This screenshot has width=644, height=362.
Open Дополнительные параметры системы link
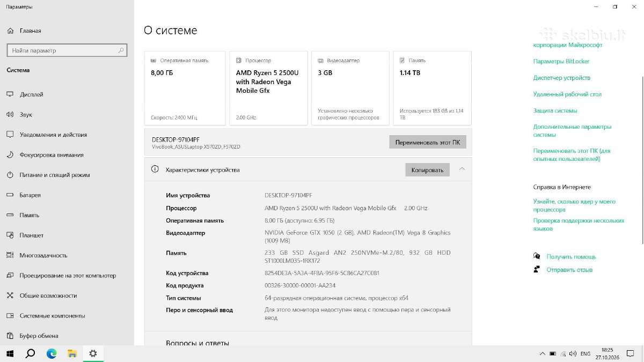(x=572, y=131)
